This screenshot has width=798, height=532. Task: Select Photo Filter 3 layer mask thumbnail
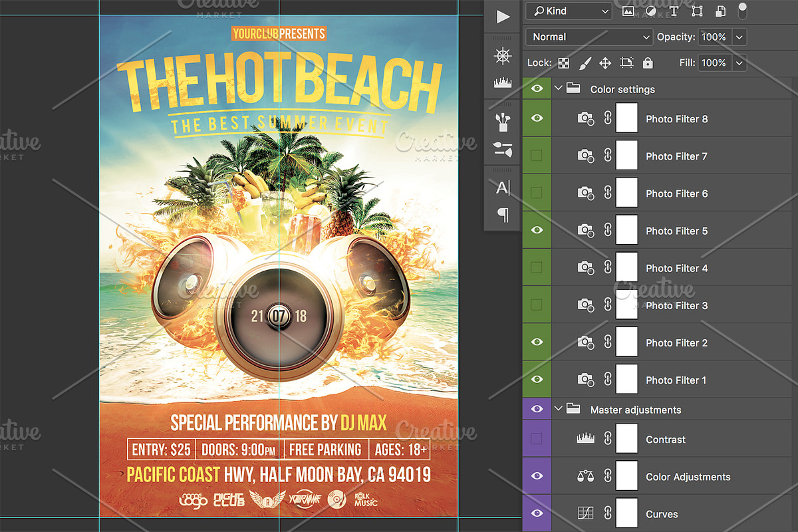point(627,305)
